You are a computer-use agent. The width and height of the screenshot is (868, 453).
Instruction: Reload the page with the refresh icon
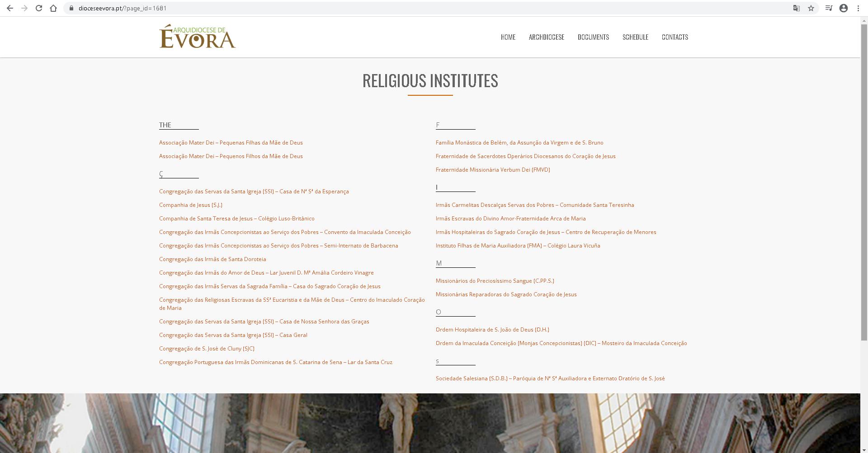click(x=39, y=8)
